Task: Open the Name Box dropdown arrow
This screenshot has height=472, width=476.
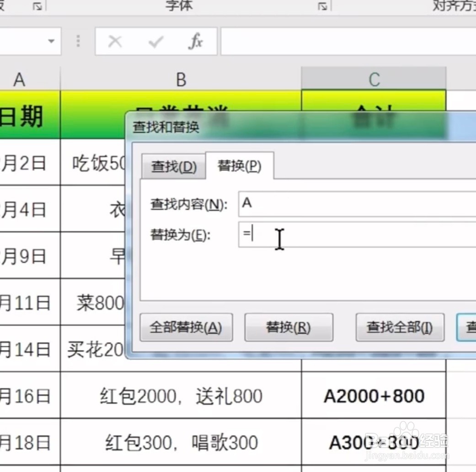Action: tap(52, 41)
